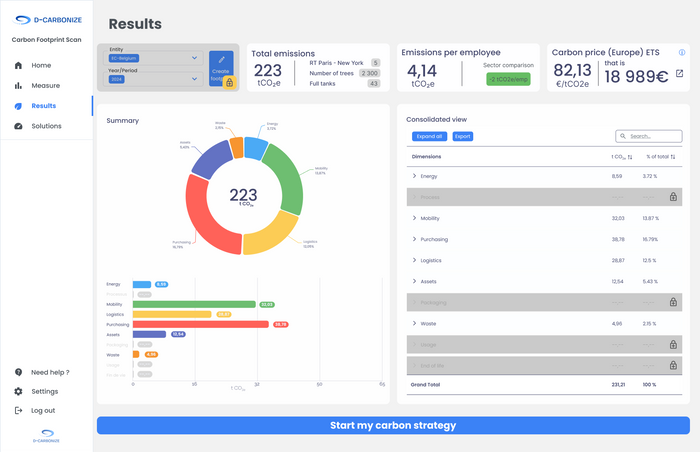Screen dimensions: 700x452
Task: Sort by the % of total column
Action: [661, 157]
